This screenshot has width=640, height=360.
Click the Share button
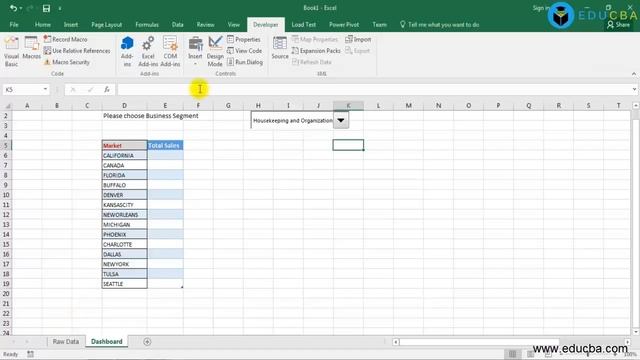[618, 25]
